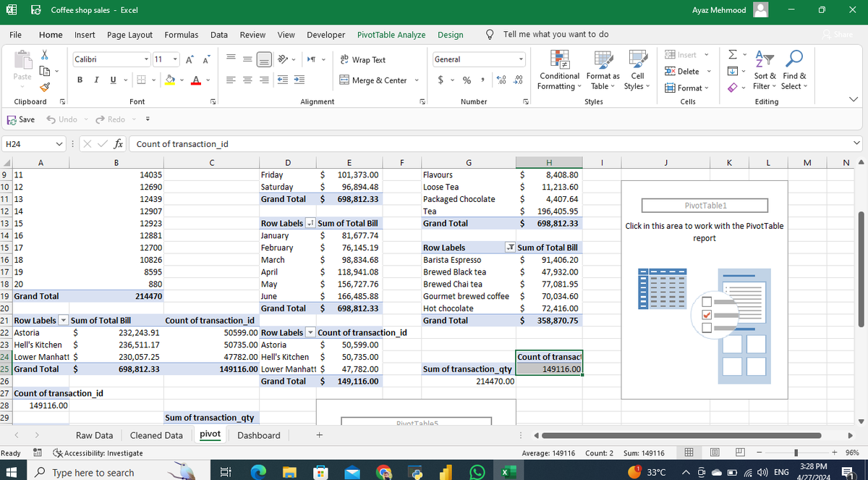868x480 pixels.
Task: Open Conditional Formatting menu
Action: [x=559, y=70]
